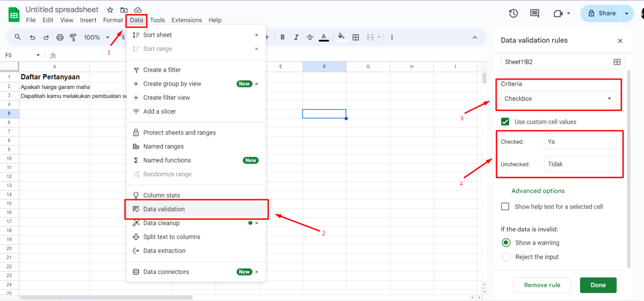Select the Paint format tool
Viewport: 644px width, 301px height.
[73, 37]
